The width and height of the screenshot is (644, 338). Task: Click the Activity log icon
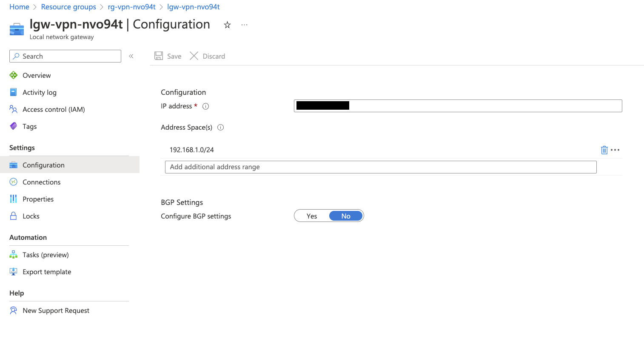[x=14, y=92]
